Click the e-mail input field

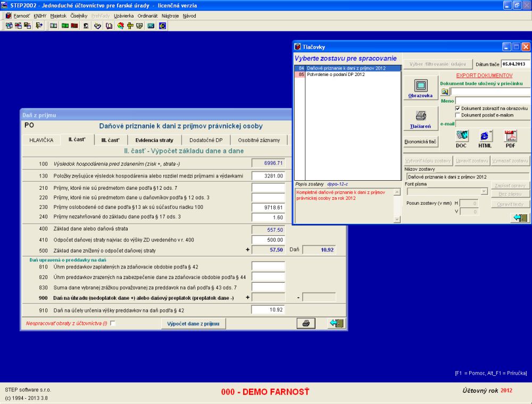[x=493, y=124]
